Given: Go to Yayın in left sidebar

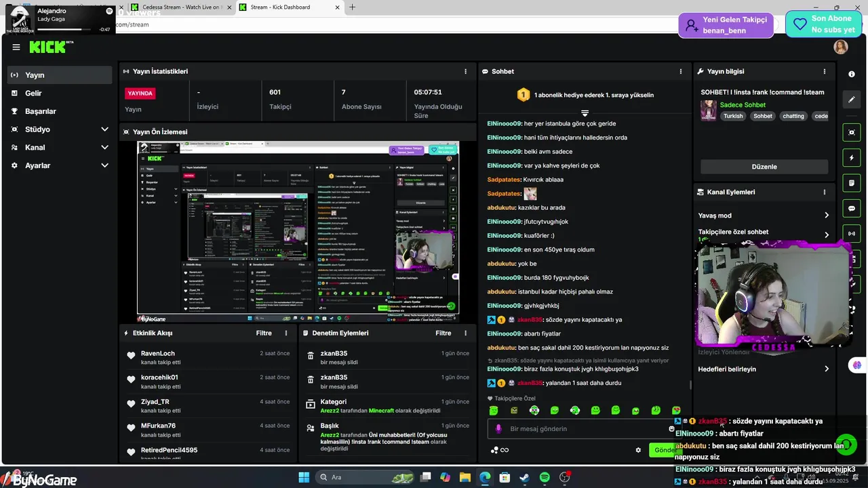Looking at the screenshot, I should click(60, 75).
